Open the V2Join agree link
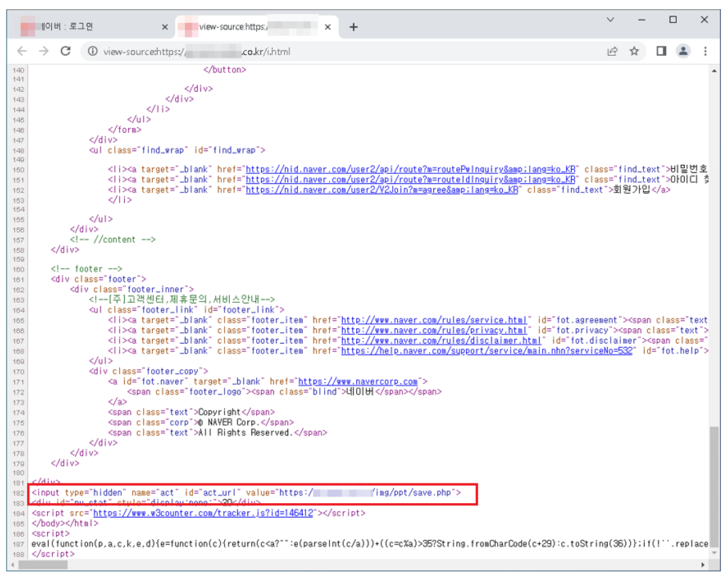The height and width of the screenshot is (580, 728). point(381,190)
